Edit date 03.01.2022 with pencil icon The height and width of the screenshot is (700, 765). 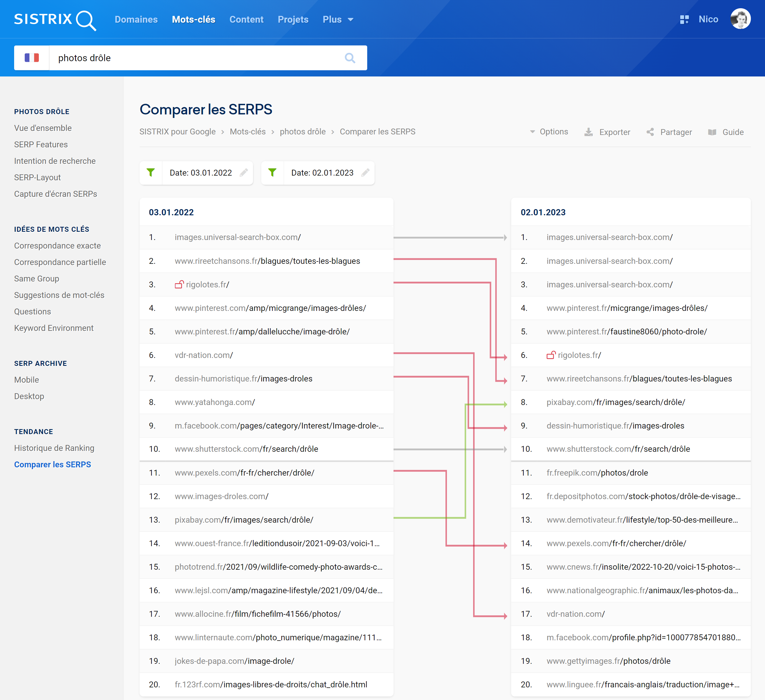pos(244,173)
